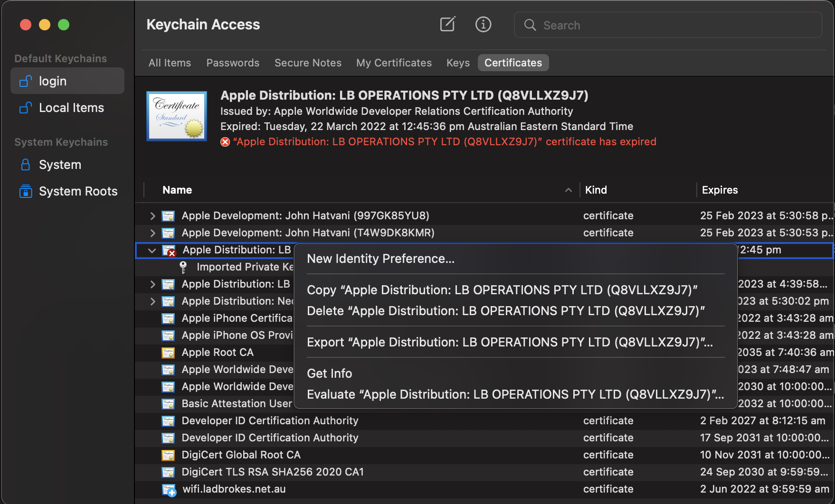835x504 pixels.
Task: Choose Delete "Apple Distribution: LB OPERATIONS" menu item
Action: (516, 311)
